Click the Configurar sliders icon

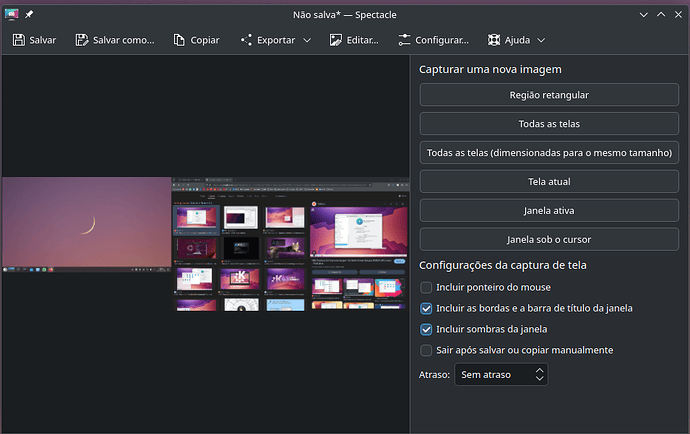tap(404, 40)
